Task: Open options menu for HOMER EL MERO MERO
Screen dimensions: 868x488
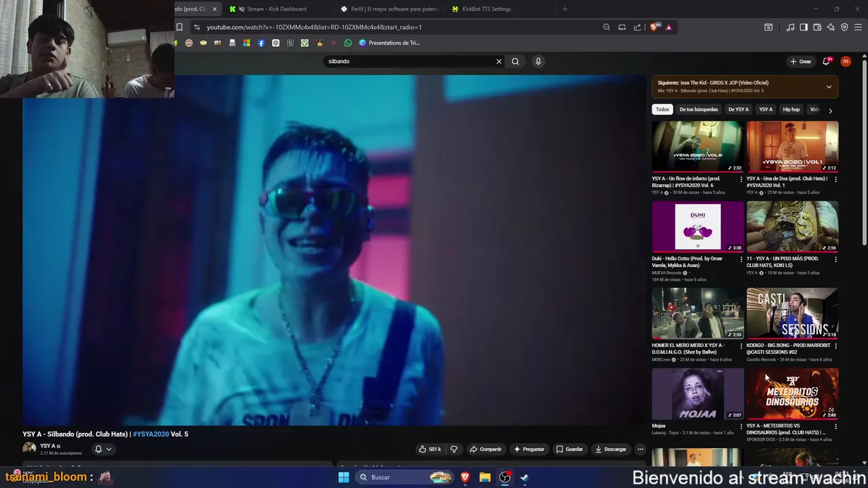Action: click(x=741, y=346)
